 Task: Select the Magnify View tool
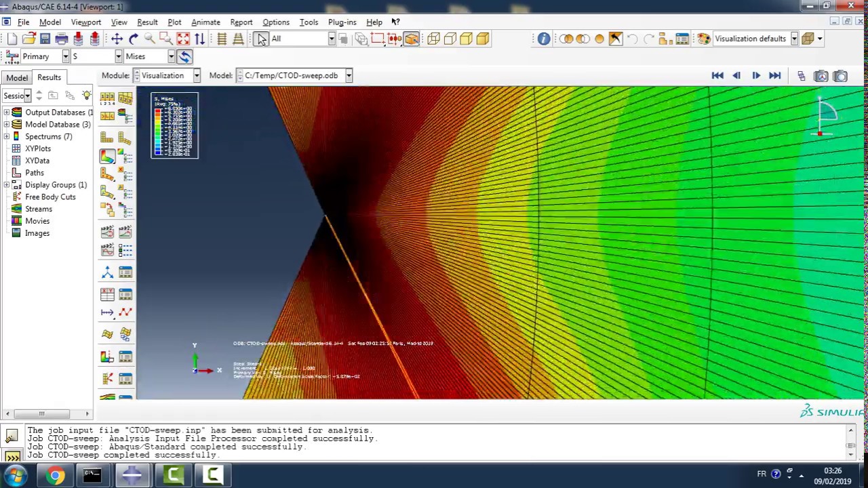150,39
